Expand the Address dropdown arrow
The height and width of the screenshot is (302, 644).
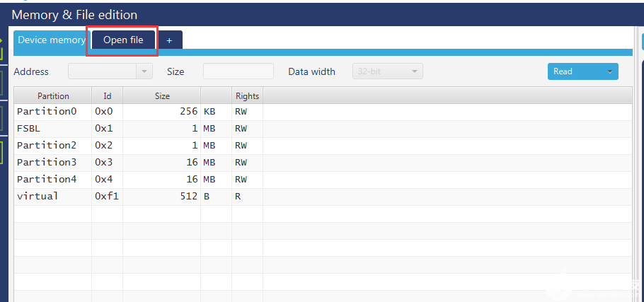(x=144, y=71)
